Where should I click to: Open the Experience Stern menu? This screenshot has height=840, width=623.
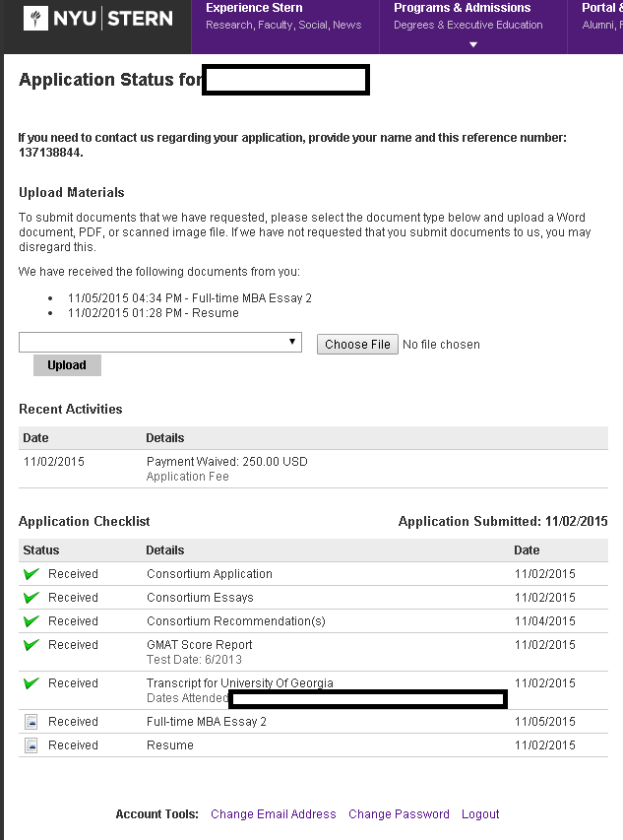click(x=254, y=8)
